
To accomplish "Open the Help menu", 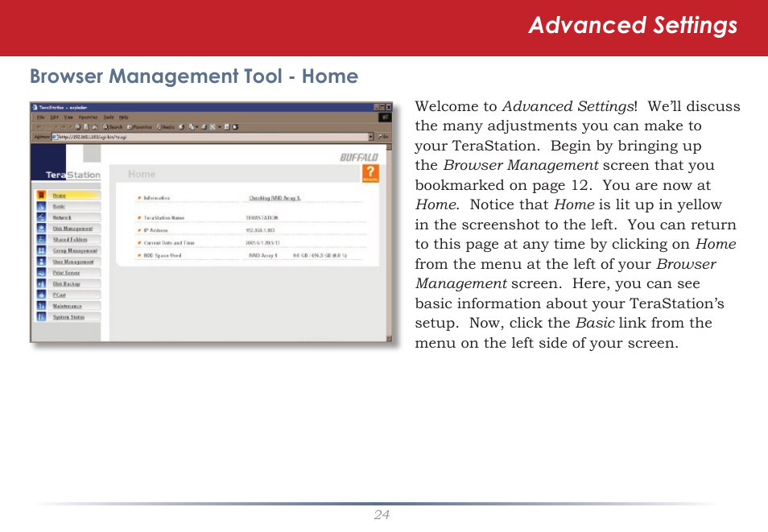I will 123,118.
